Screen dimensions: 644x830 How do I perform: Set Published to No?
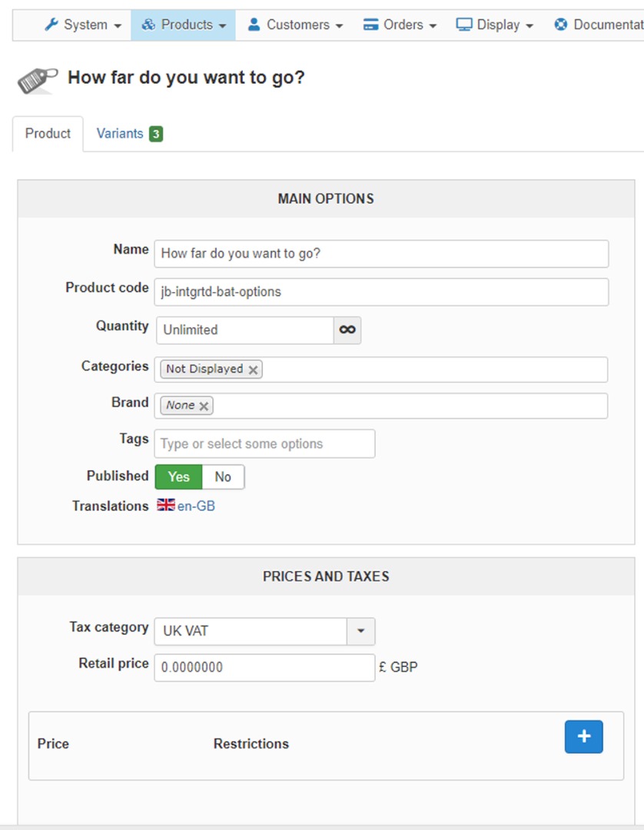(x=223, y=476)
